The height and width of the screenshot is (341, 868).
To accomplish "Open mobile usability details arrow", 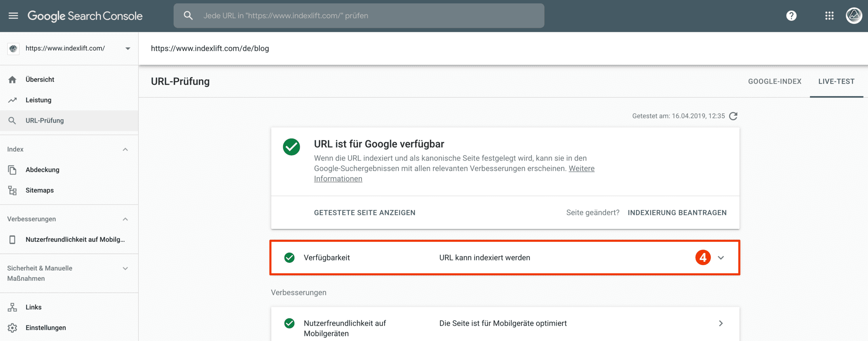I will click(x=721, y=323).
